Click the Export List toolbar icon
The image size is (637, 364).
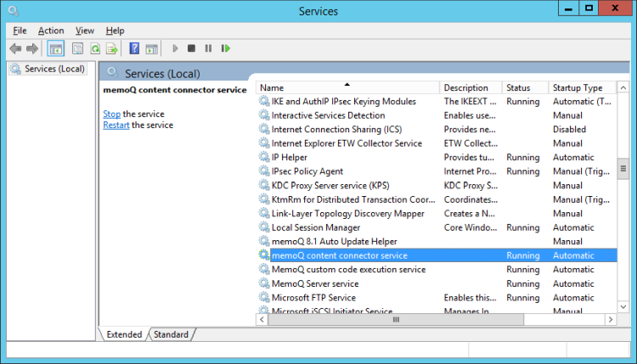112,48
